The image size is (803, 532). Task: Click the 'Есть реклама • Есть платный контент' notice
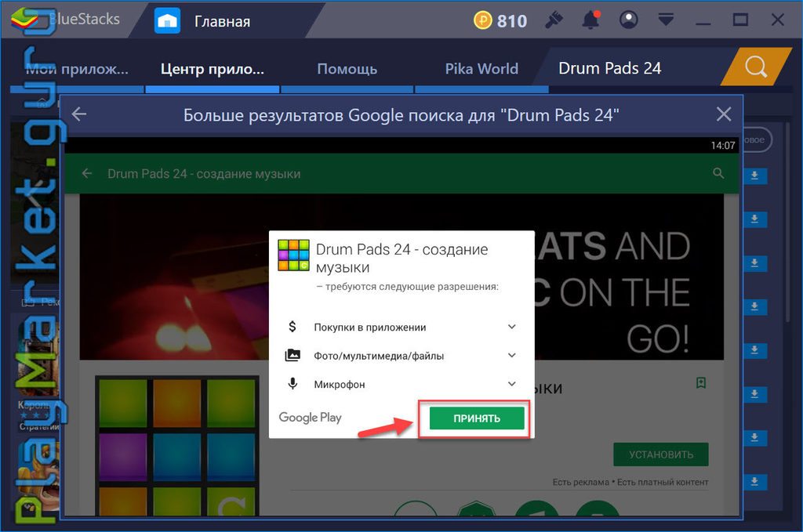tap(630, 482)
